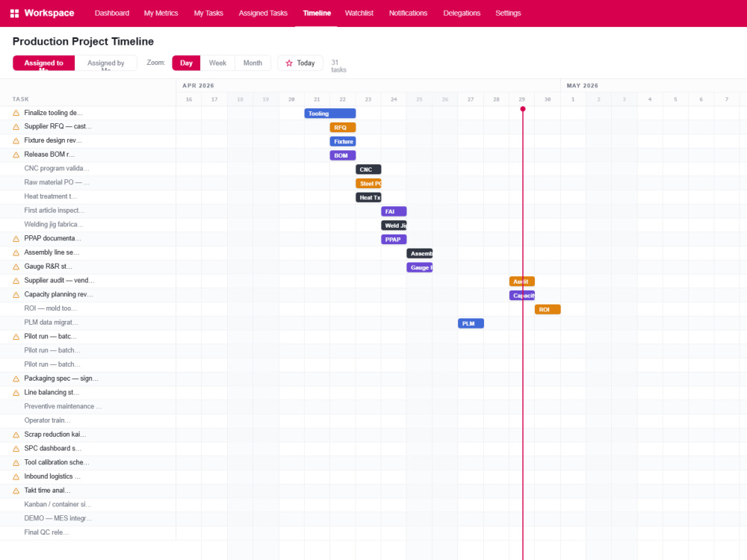Switch to Assigned by Me filter

tap(106, 63)
